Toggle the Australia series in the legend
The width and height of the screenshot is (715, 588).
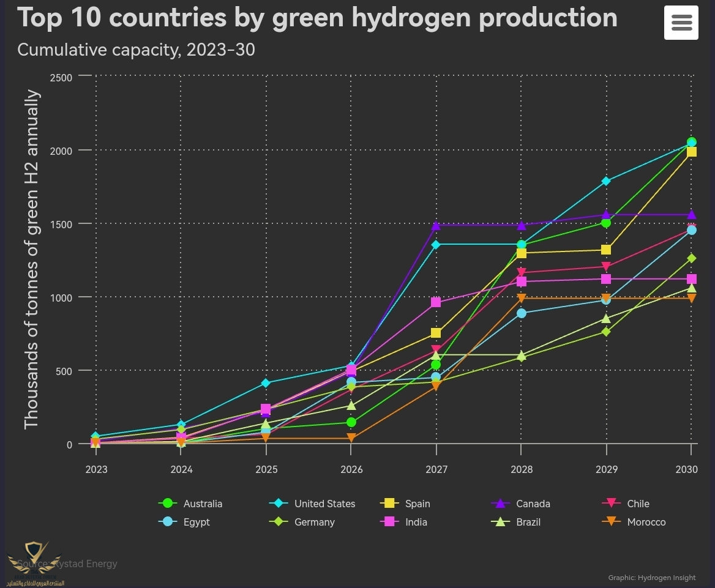(x=190, y=503)
